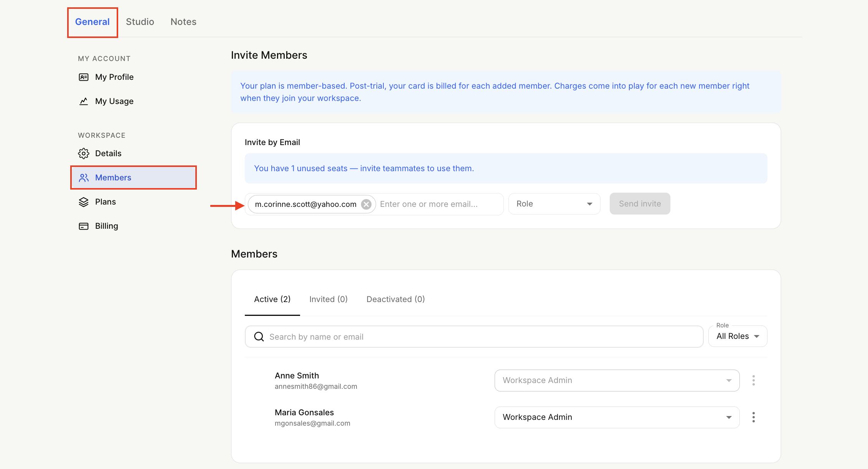Screen dimensions: 868x469
Task: Switch to the General tab
Action: coord(92,22)
